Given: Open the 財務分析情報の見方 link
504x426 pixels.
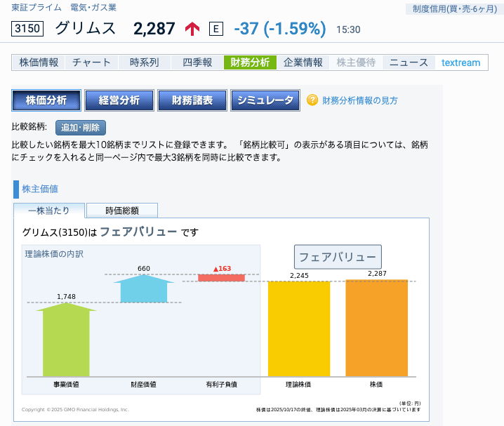Looking at the screenshot, I should [x=360, y=100].
